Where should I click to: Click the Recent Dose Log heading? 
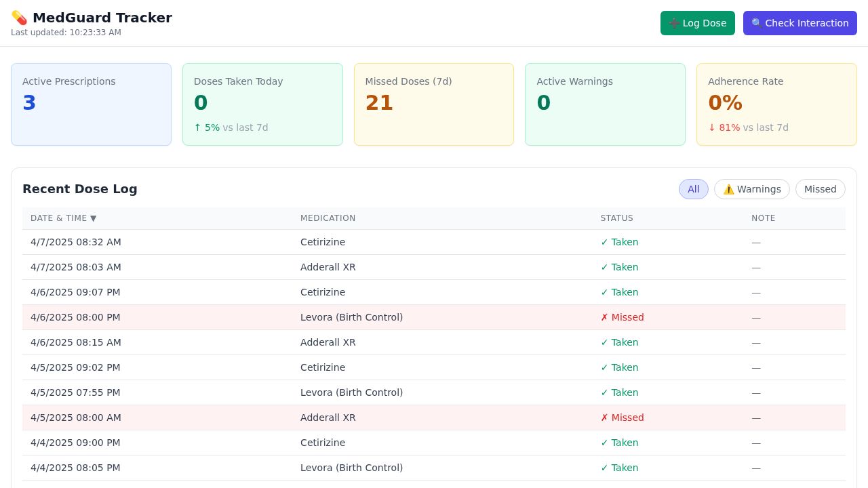[80, 189]
